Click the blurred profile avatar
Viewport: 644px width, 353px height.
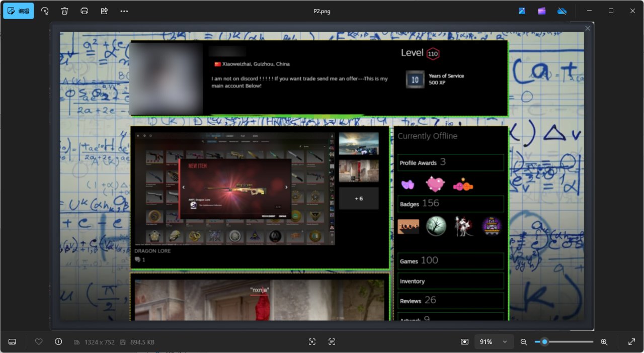click(167, 79)
